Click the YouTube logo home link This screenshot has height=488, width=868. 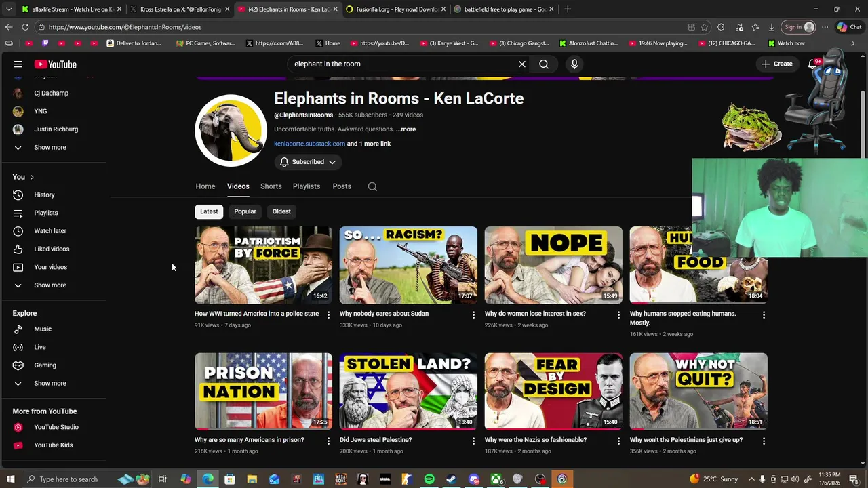tap(56, 64)
